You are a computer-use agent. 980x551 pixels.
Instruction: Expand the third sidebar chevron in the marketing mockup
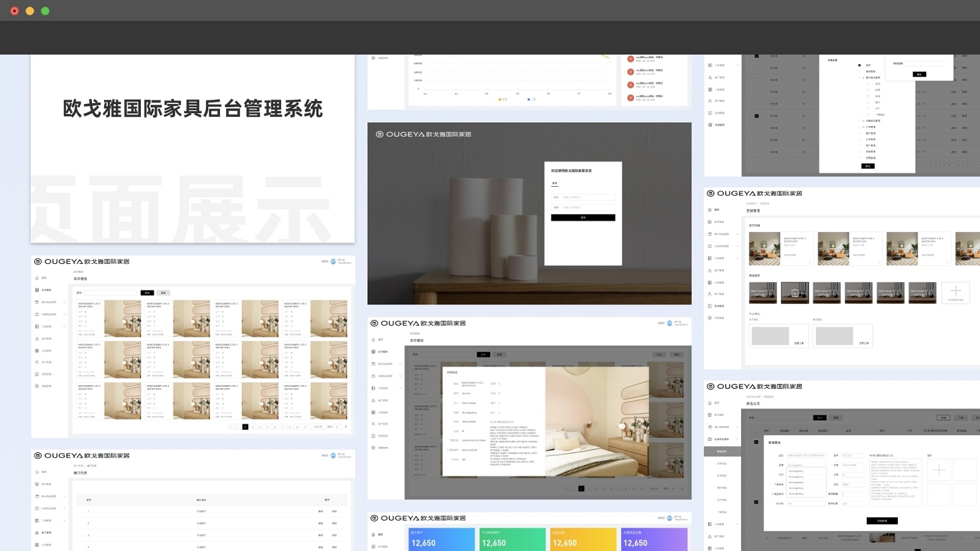point(737,258)
